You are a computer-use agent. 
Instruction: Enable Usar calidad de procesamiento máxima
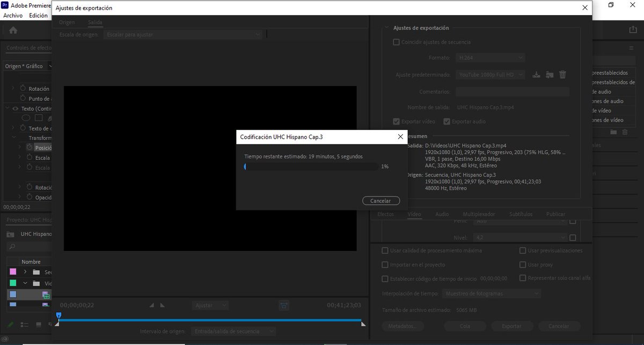point(385,250)
